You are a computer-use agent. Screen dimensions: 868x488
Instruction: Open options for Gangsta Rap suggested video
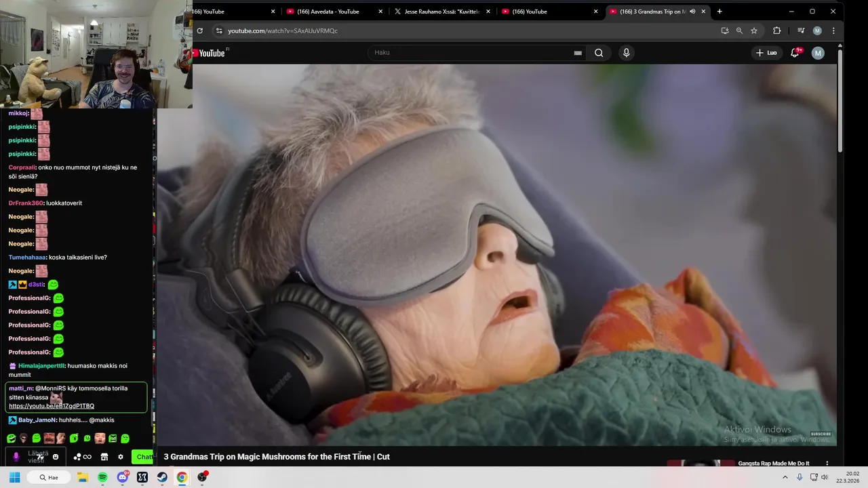click(x=827, y=464)
